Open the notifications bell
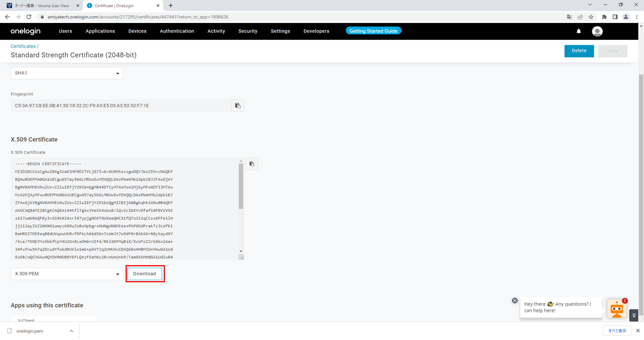The height and width of the screenshot is (340, 644). [x=578, y=31]
